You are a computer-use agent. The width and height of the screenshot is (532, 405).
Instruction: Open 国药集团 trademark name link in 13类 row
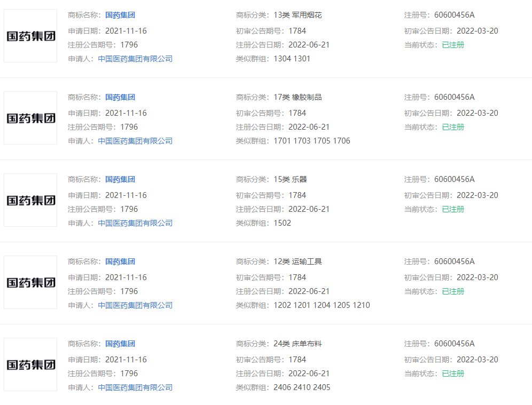click(120, 15)
